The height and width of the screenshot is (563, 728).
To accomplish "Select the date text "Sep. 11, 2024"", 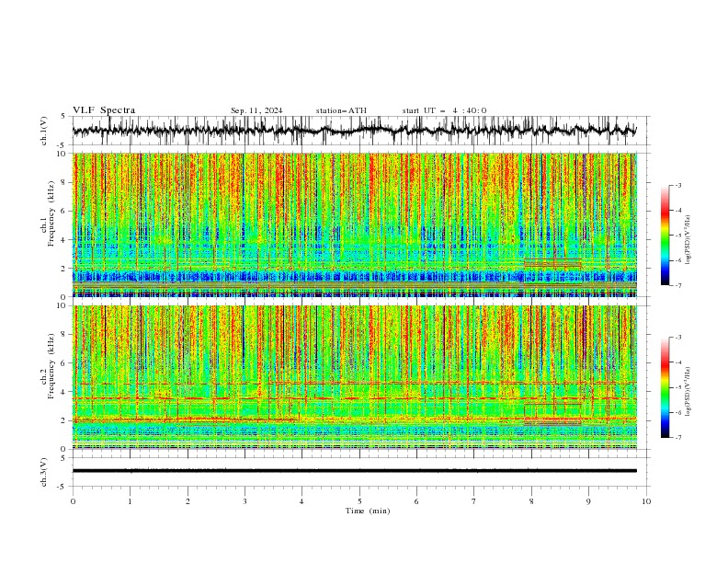I will coord(256,110).
